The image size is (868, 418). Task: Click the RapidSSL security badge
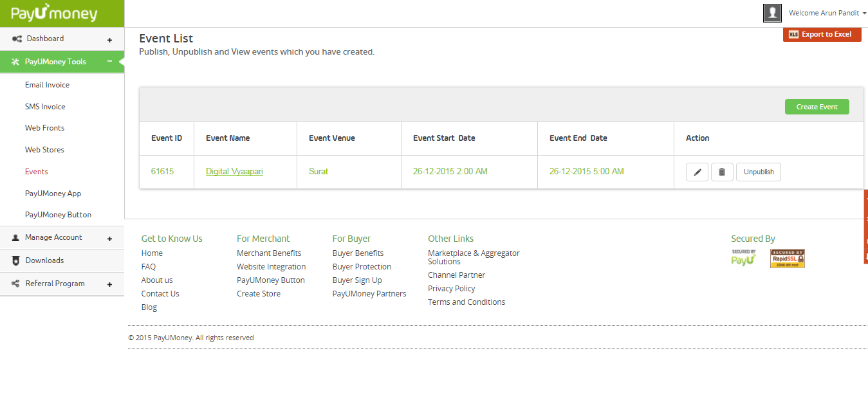click(788, 259)
